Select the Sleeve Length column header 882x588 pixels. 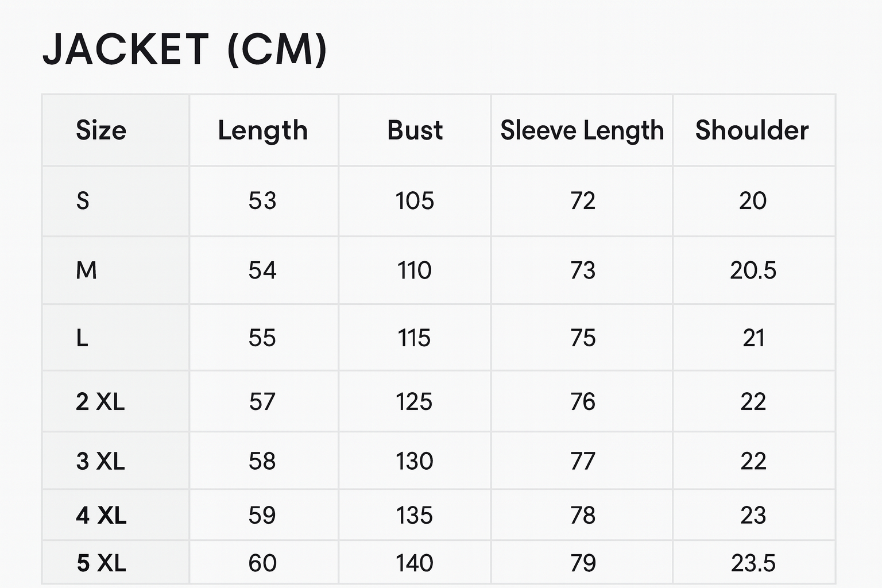coord(582,130)
